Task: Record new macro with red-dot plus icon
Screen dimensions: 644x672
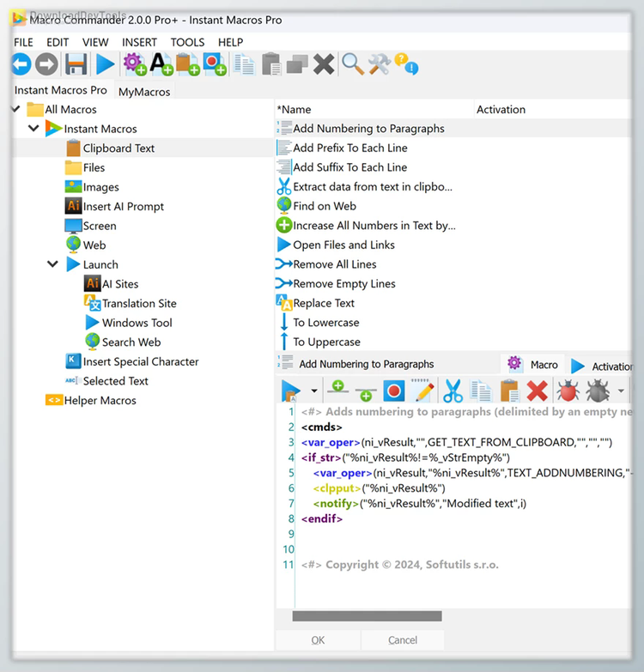Action: click(x=215, y=64)
